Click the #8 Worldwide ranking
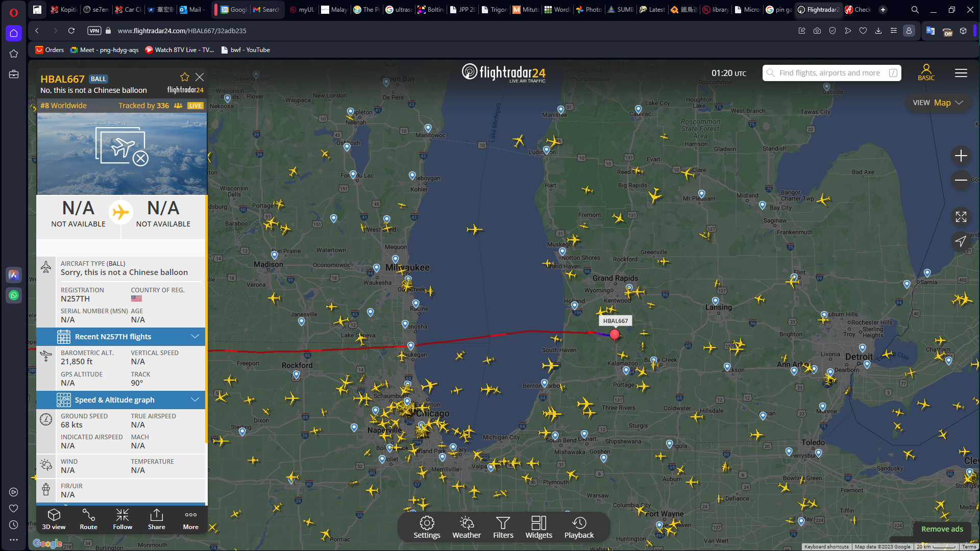 point(63,106)
